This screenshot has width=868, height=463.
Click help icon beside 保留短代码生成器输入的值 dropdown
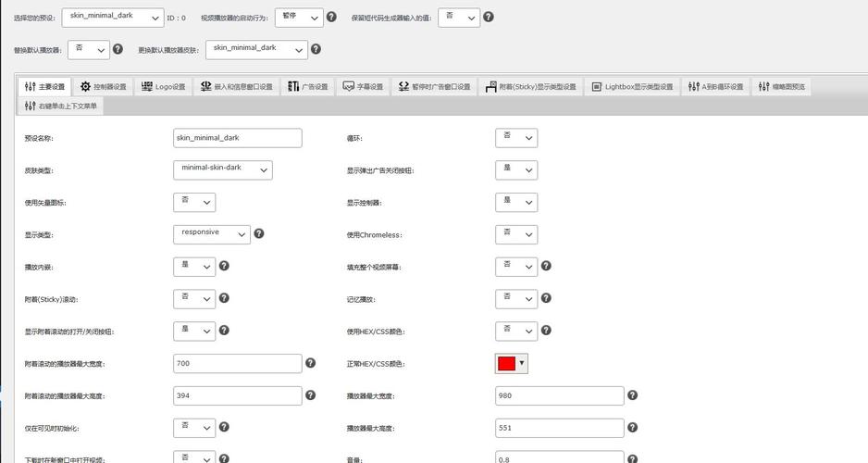pyautogui.click(x=489, y=18)
